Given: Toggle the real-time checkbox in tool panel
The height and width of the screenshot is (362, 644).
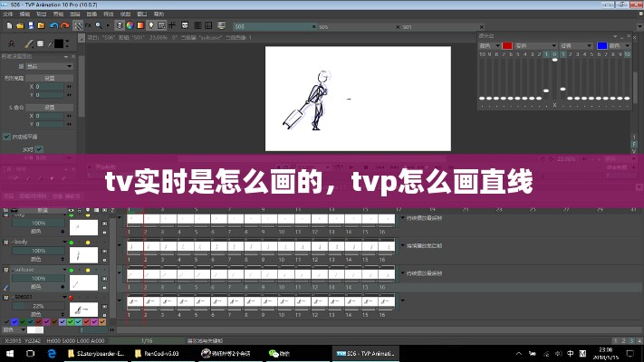Looking at the screenshot, I should [x=40, y=149].
